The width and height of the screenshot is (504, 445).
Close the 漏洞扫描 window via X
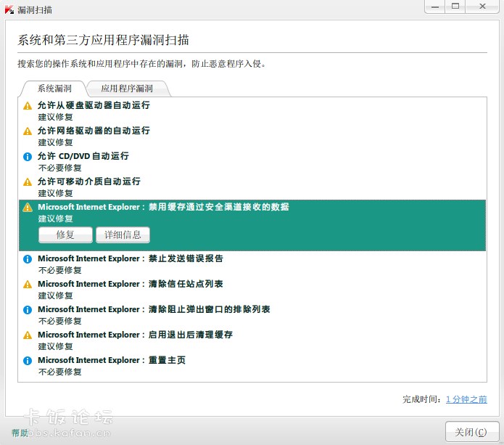[482, 7]
